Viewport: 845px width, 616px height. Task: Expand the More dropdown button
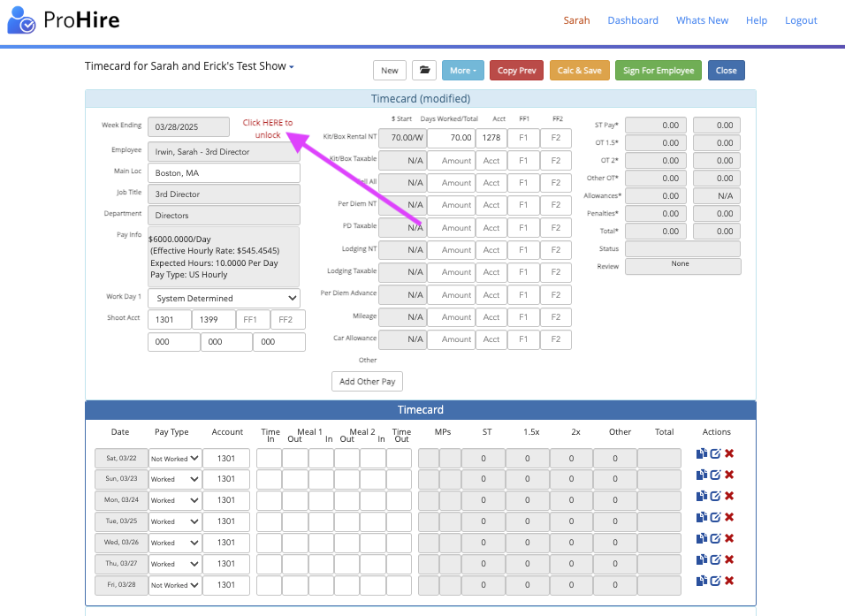(x=463, y=70)
